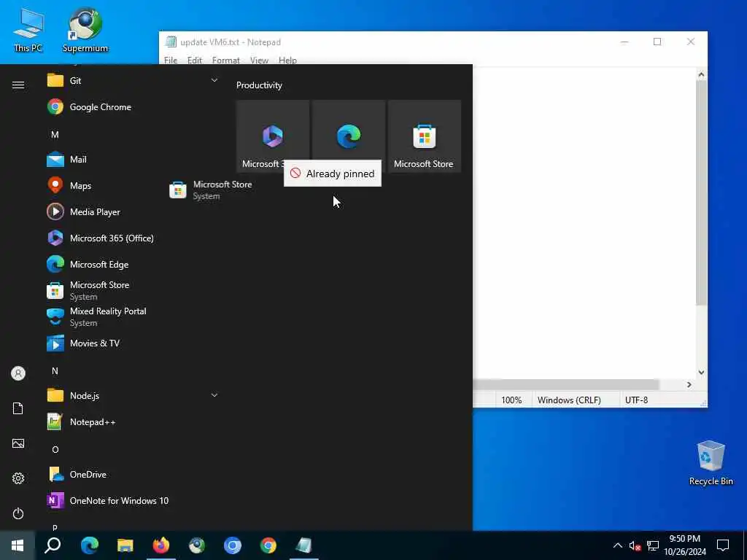Image resolution: width=747 pixels, height=560 pixels.
Task: Click the Productivity group title
Action: pos(259,85)
